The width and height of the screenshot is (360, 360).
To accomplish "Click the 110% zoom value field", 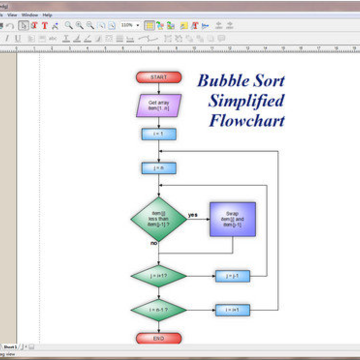I will click(x=127, y=25).
